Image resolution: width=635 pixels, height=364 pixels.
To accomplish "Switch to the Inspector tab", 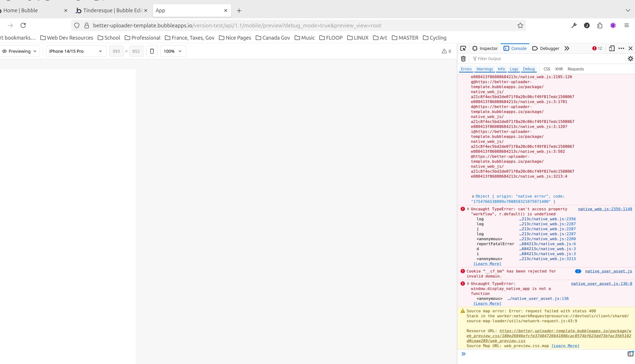I will tap(485, 48).
